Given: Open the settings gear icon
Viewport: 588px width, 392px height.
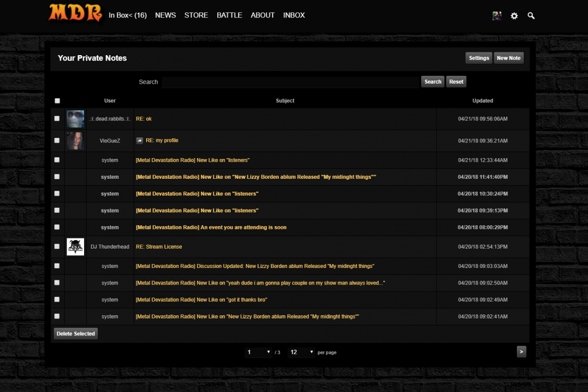Looking at the screenshot, I should [x=514, y=16].
